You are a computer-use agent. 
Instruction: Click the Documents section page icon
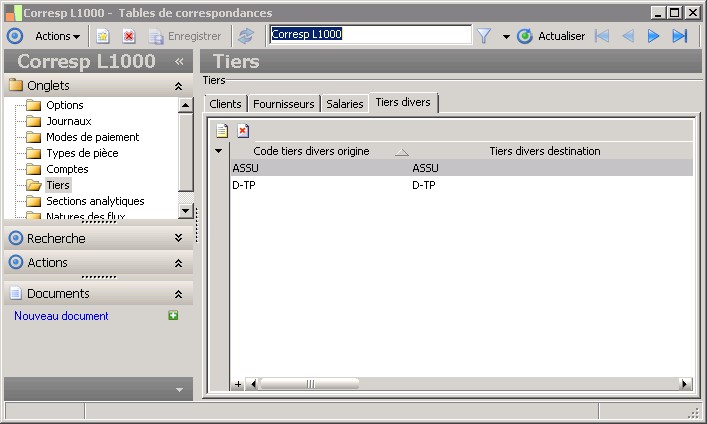[15, 293]
